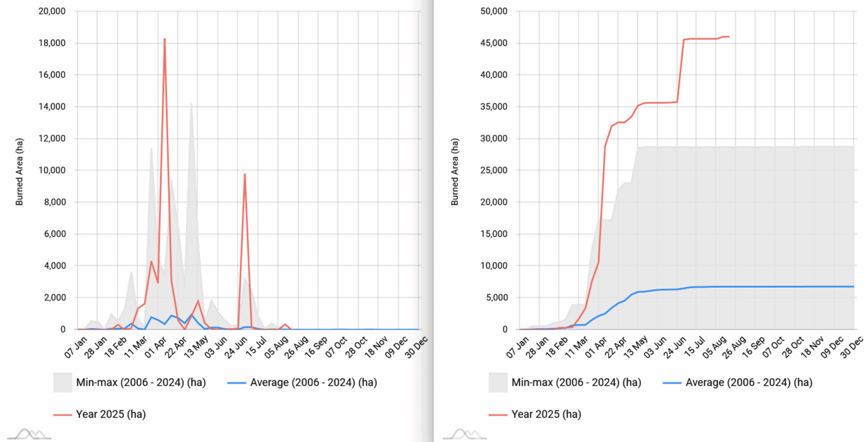Toggle Year 2025 (ha) series in weekly chart legend
Image resolution: width=868 pixels, height=442 pixels.
point(111,414)
